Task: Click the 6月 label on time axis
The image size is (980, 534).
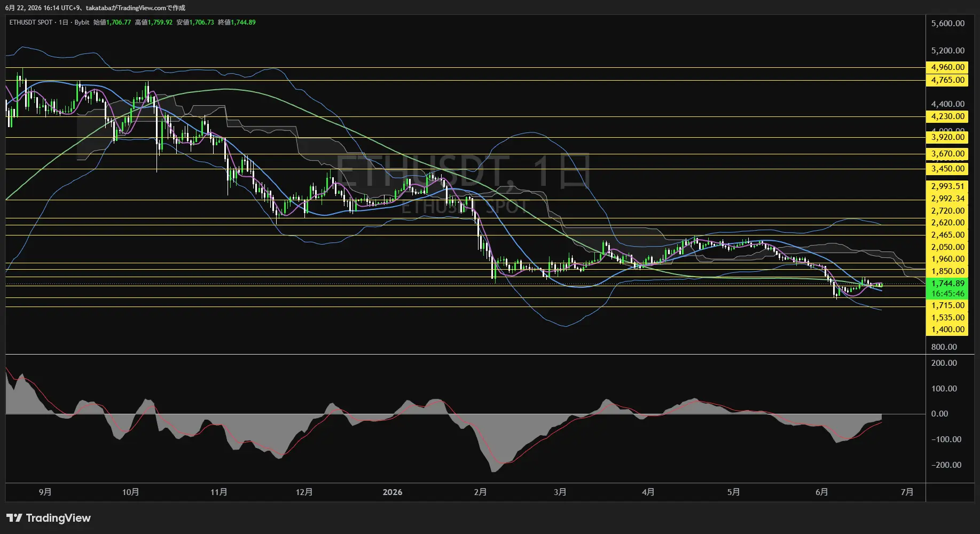Action: tap(822, 492)
